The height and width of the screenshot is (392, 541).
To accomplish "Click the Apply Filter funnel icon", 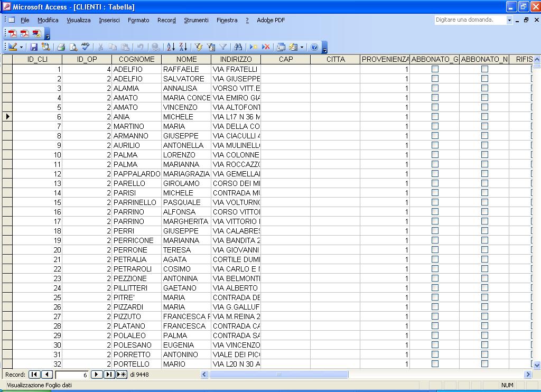I will (x=223, y=47).
